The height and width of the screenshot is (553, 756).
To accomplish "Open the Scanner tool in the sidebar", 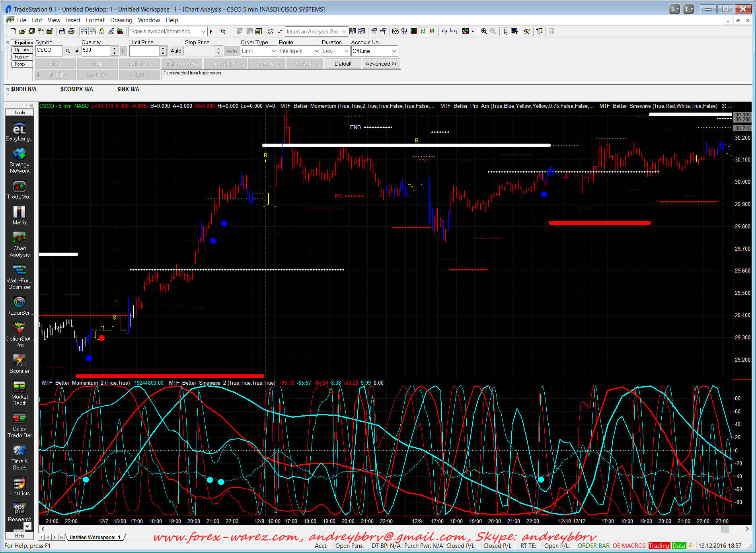I will point(19,364).
